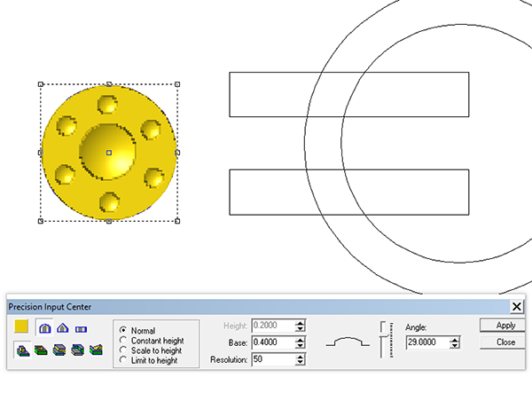Increase the Resolution with up arrow

point(300,357)
